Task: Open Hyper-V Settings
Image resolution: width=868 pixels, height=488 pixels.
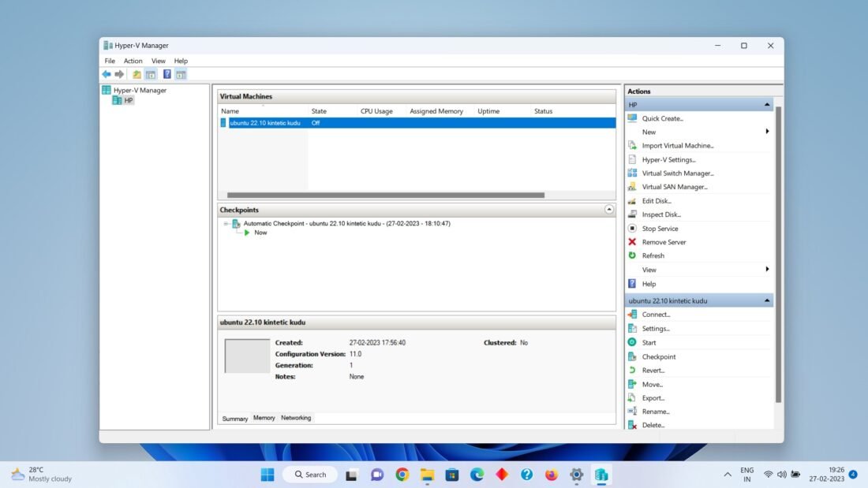Action: [668, 159]
